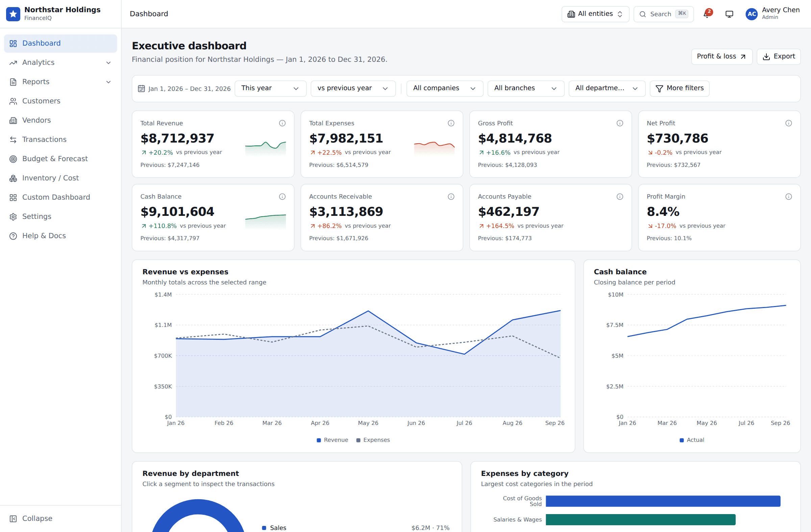Click the Northstar Holdings star logo
The width and height of the screenshot is (811, 532).
click(13, 14)
